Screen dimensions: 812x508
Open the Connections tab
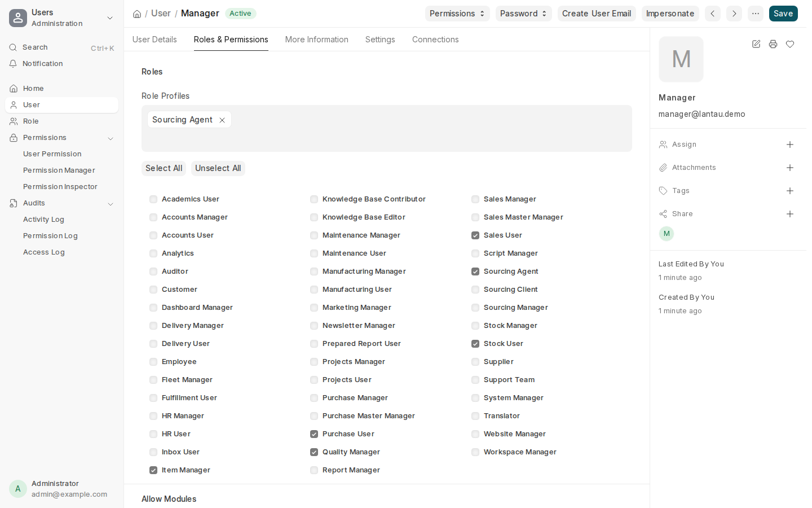pyautogui.click(x=435, y=40)
